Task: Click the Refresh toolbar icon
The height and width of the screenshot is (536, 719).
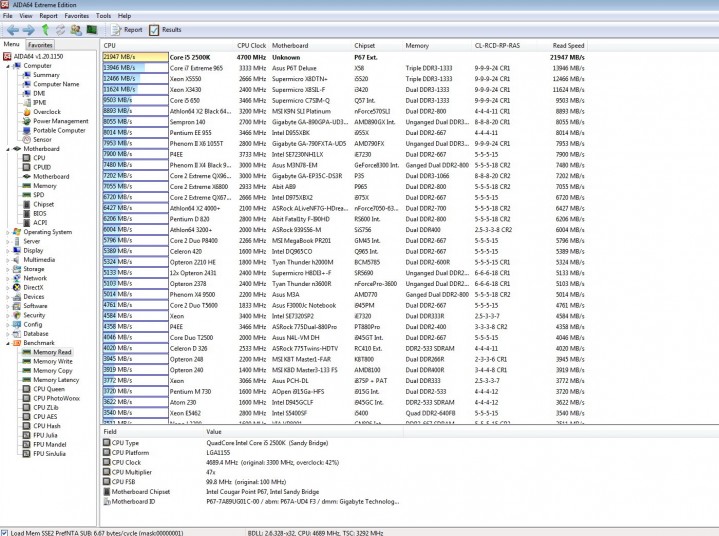Action: click(60, 30)
